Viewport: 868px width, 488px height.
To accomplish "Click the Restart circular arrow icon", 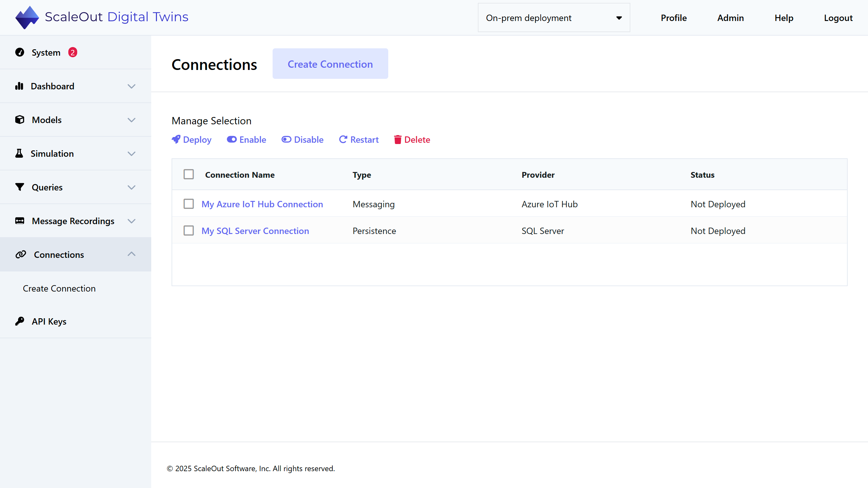I will pyautogui.click(x=343, y=139).
